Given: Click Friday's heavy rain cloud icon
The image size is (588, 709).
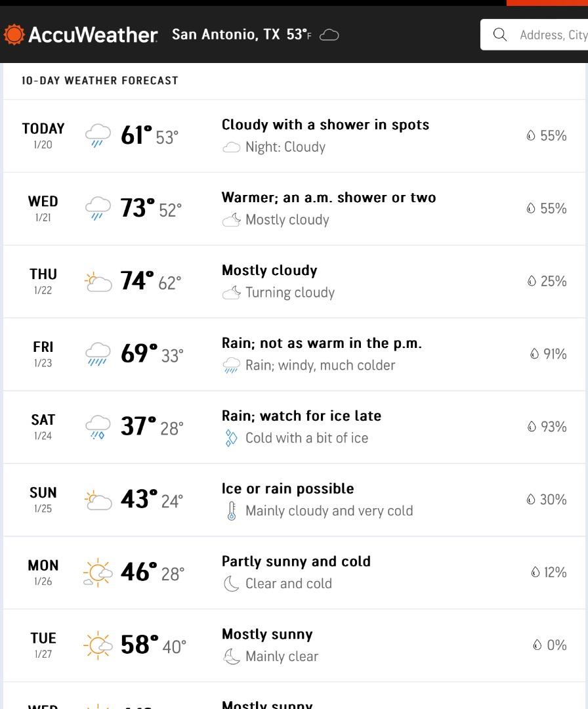Looking at the screenshot, I should (x=98, y=354).
